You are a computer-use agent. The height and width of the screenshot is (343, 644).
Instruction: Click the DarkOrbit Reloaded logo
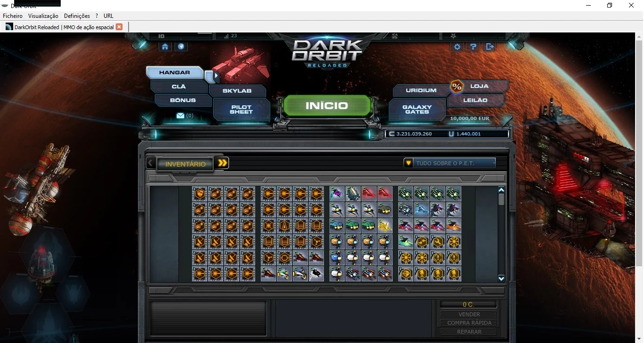327,53
